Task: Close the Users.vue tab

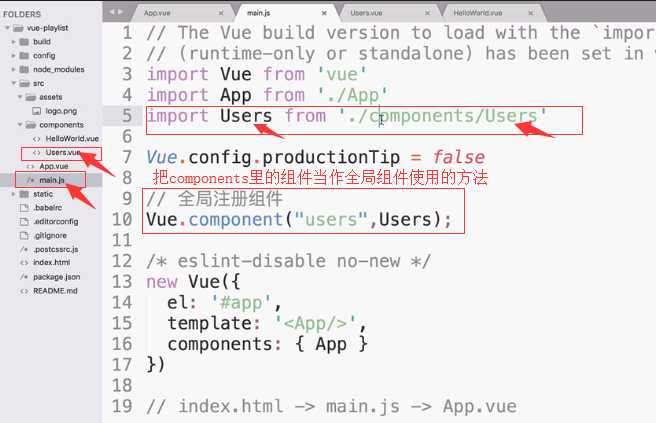Action: [430, 11]
